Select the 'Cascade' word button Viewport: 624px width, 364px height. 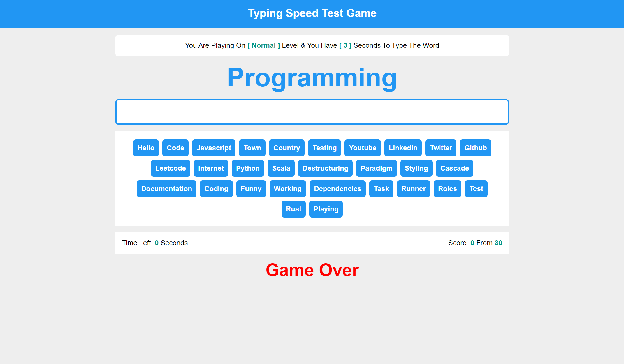[x=454, y=168]
